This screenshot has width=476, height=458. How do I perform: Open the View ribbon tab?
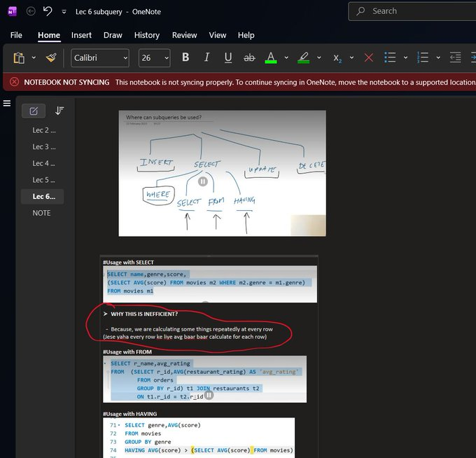[218, 35]
